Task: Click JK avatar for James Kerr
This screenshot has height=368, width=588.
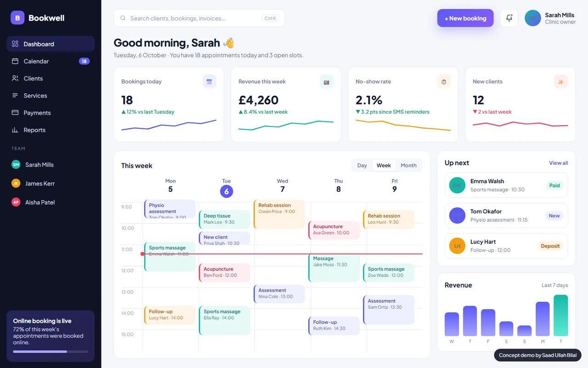Action: click(x=16, y=184)
